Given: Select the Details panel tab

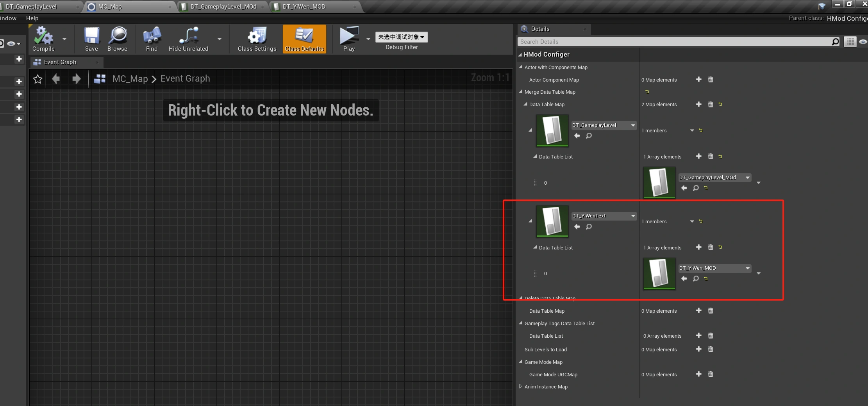Looking at the screenshot, I should [540, 29].
